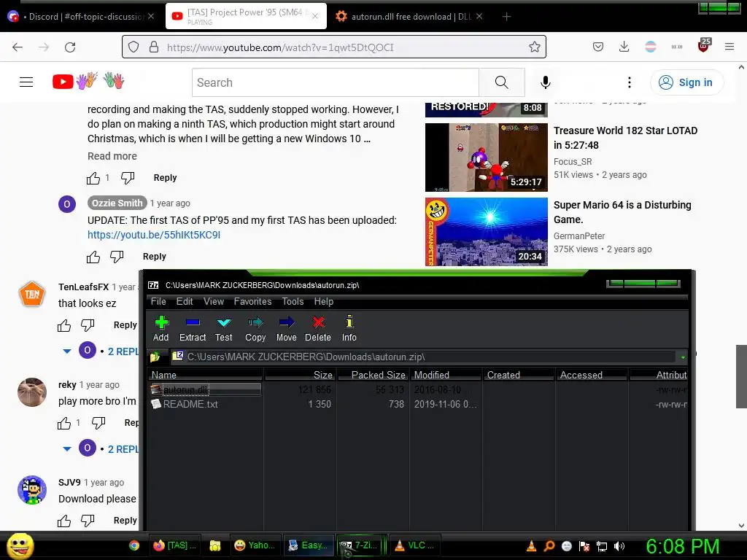Click the Firefox back arrow

[x=18, y=47]
